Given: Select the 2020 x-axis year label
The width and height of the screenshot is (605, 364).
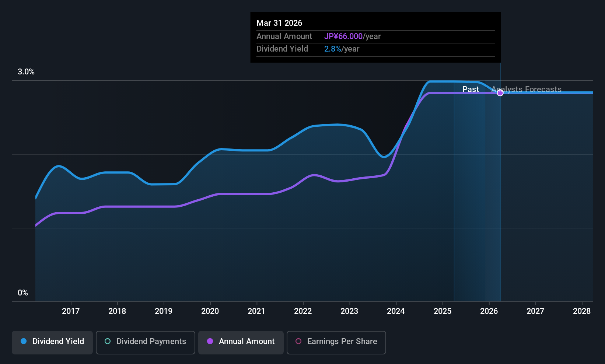Looking at the screenshot, I should pos(210,311).
